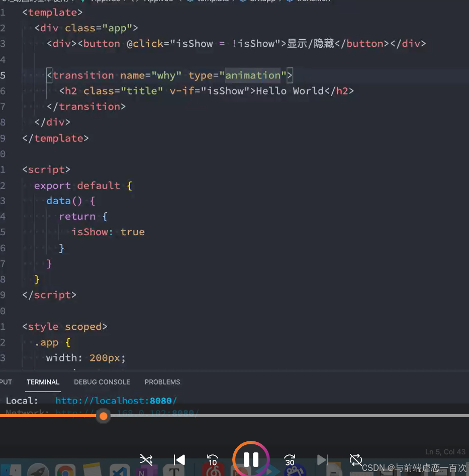Click the <style scoped> tag
469x476 pixels.
(x=65, y=327)
